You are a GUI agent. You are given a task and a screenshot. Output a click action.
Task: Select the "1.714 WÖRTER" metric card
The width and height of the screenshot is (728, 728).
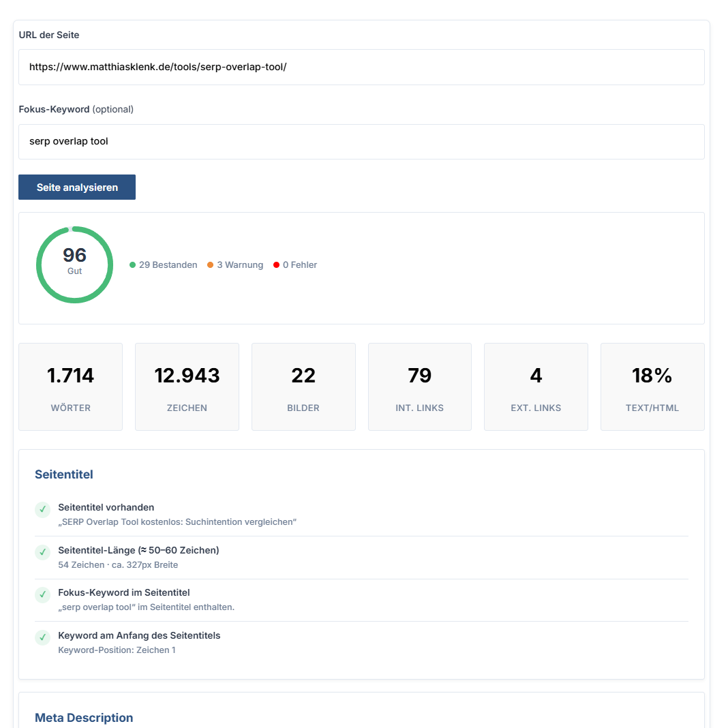tap(70, 386)
